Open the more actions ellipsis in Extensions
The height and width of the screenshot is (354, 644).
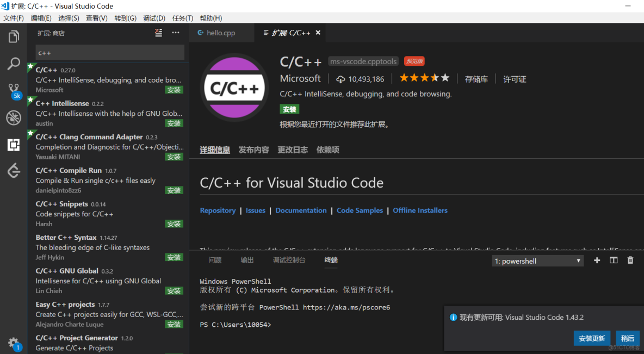point(176,33)
